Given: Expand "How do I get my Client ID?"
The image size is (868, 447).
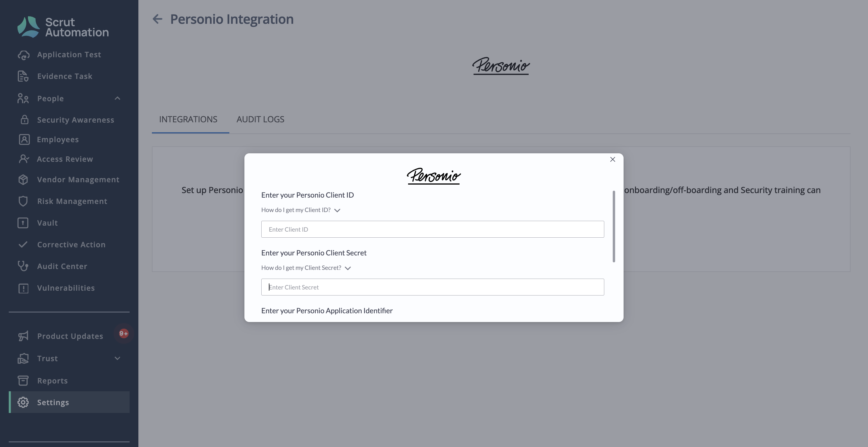Looking at the screenshot, I should (x=301, y=210).
